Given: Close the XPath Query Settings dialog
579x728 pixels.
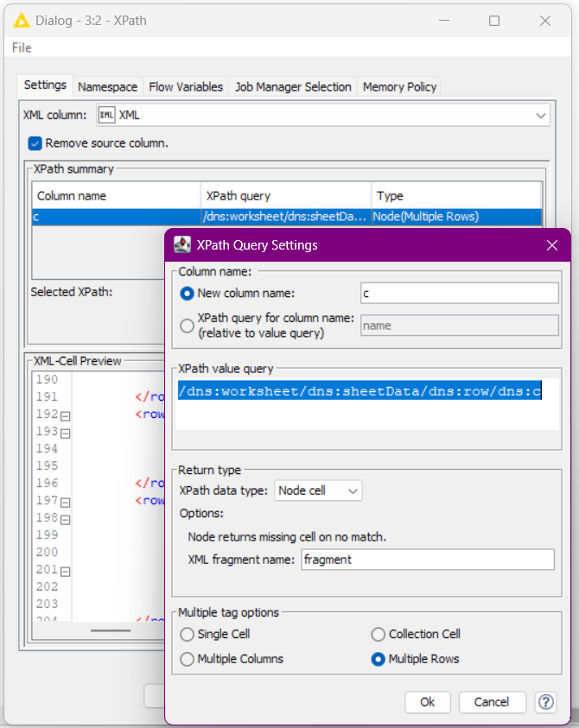Looking at the screenshot, I should 552,245.
